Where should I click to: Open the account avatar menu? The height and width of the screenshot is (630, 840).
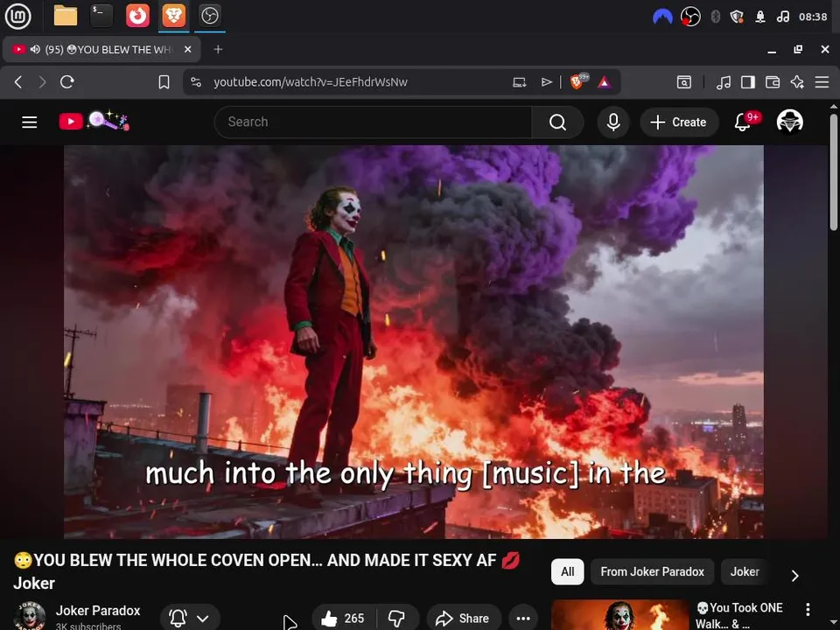pos(790,122)
